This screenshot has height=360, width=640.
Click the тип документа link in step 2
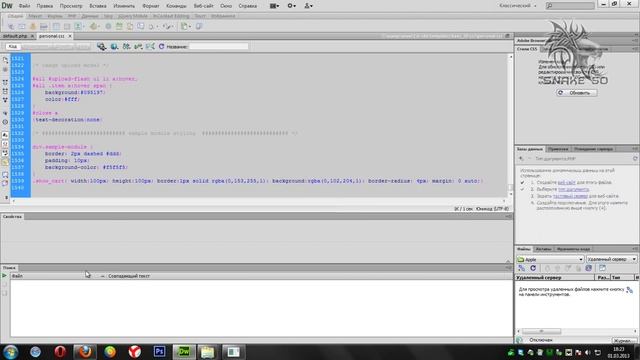tap(573, 189)
